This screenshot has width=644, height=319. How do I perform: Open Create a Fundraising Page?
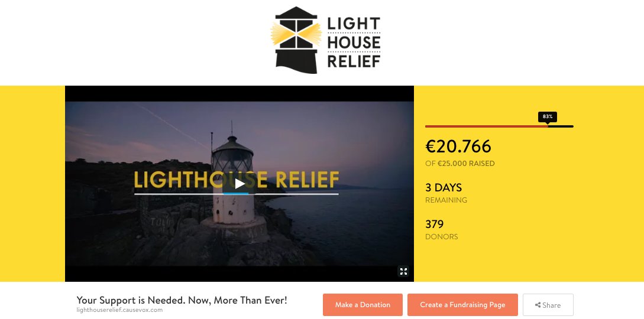(x=462, y=305)
